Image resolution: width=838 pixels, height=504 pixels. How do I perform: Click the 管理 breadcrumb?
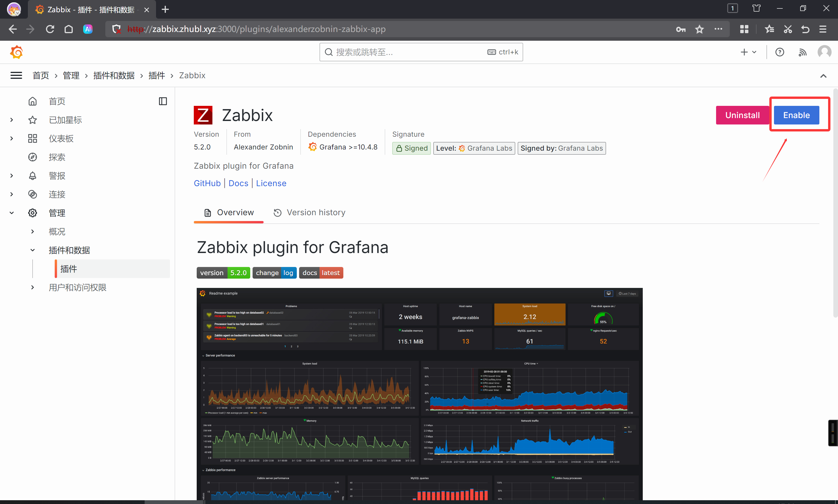click(71, 75)
